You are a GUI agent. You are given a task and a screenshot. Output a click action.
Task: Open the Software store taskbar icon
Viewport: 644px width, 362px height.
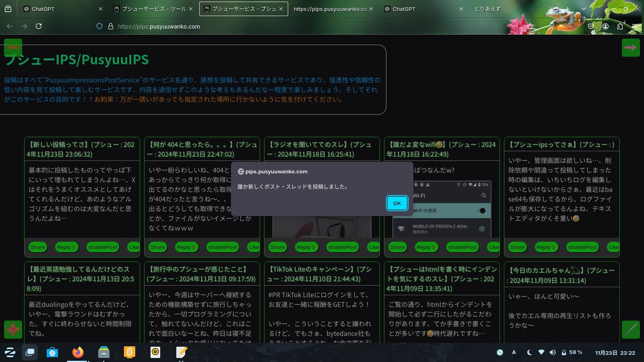click(52, 353)
